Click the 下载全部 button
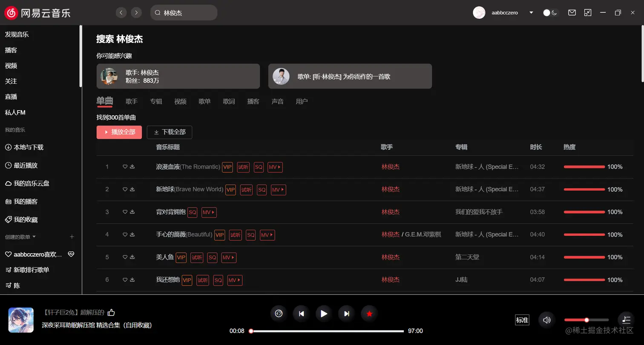The height and width of the screenshot is (345, 644). tap(170, 132)
